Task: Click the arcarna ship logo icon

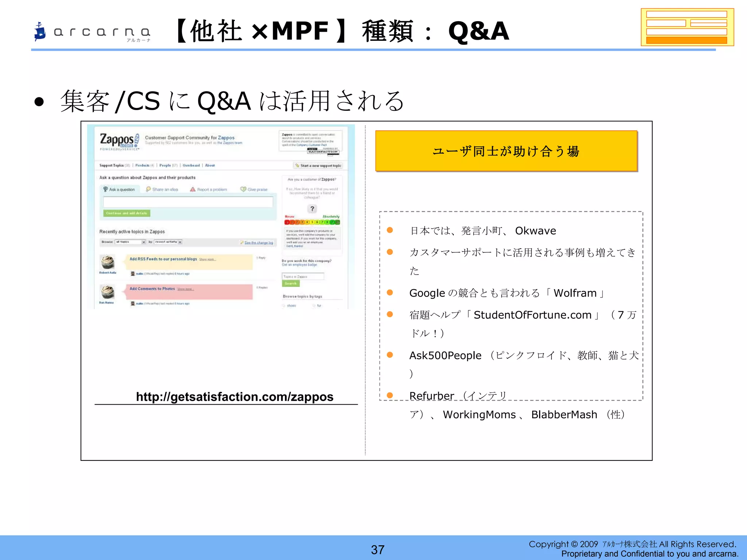Action: pos(40,32)
